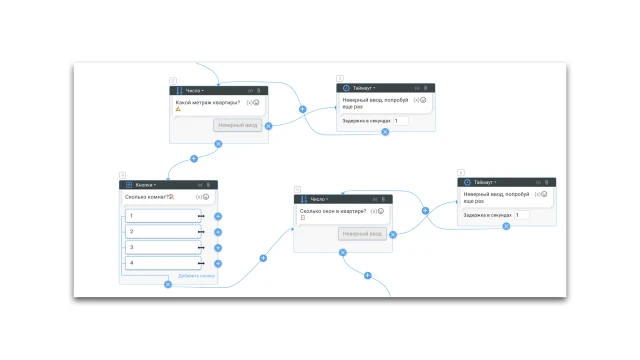The image size is (640, 360).
Task: Open the 'Число' type dropdown on 'Какой метраж квартиры?' block
Action: [194, 91]
